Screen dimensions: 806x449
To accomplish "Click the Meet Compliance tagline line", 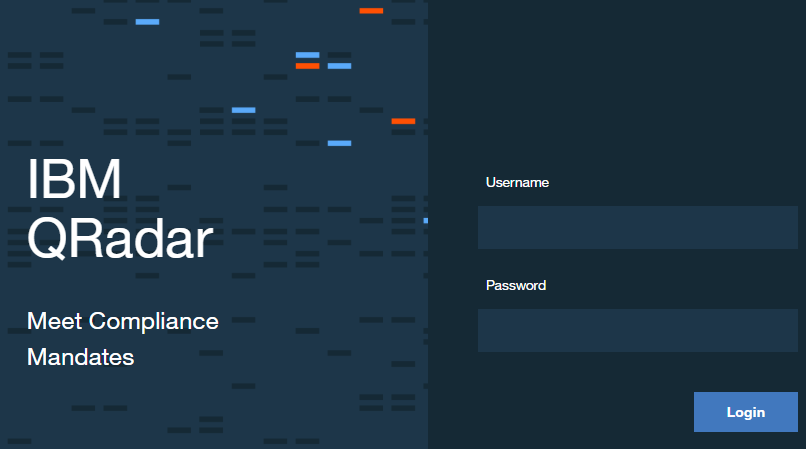I will click(x=123, y=321).
